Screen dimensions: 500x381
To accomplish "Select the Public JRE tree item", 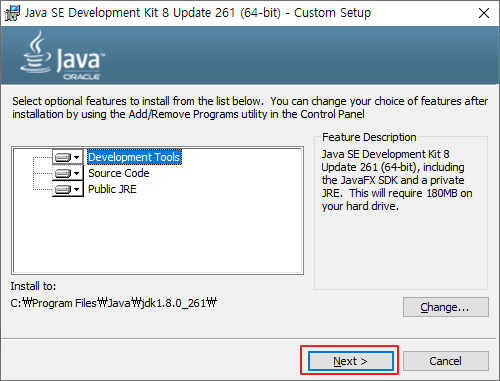I will point(112,189).
